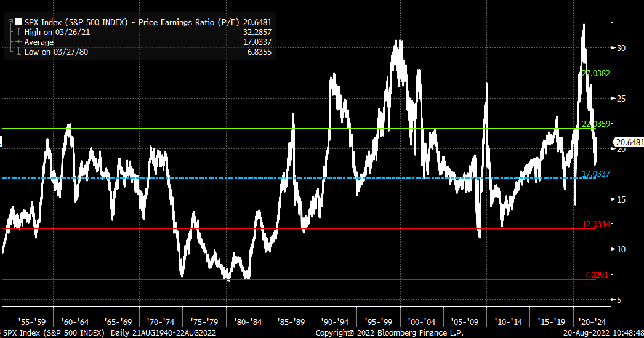This screenshot has height=338, width=644.
Task: Click the 20-Aug-2022 timestamp in footer
Action: [603, 332]
